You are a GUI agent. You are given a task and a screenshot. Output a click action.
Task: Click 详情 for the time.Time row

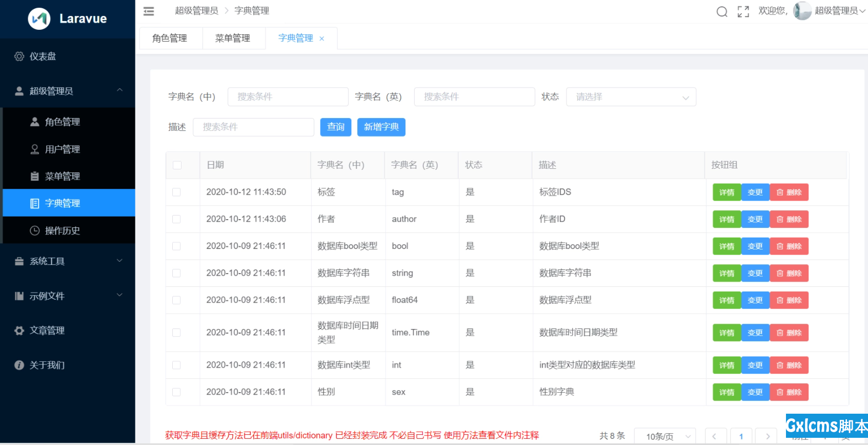(727, 333)
